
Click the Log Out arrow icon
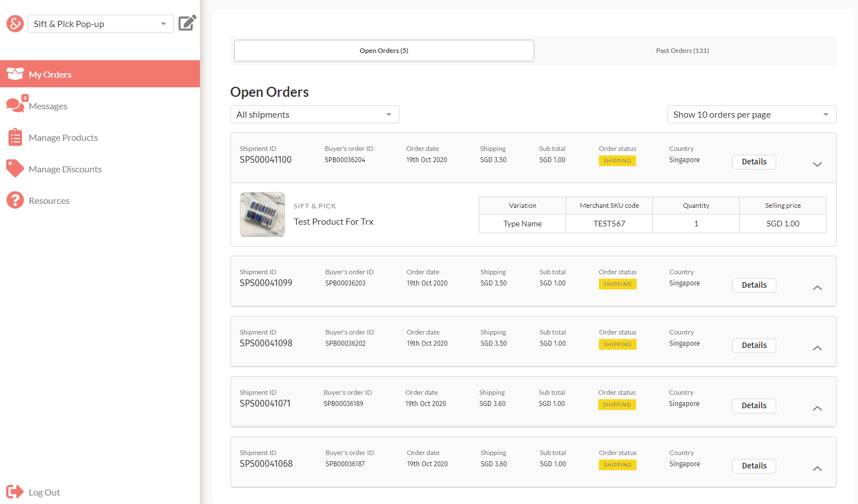click(x=15, y=492)
